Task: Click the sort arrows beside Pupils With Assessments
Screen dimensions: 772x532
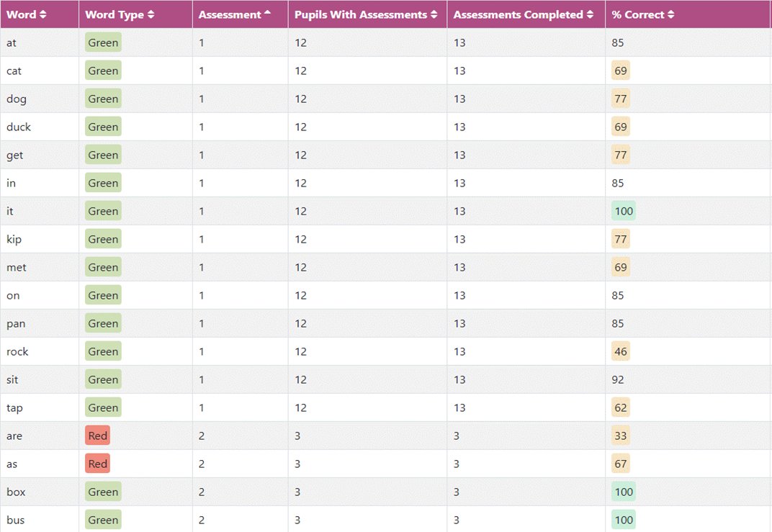Action: click(x=434, y=15)
